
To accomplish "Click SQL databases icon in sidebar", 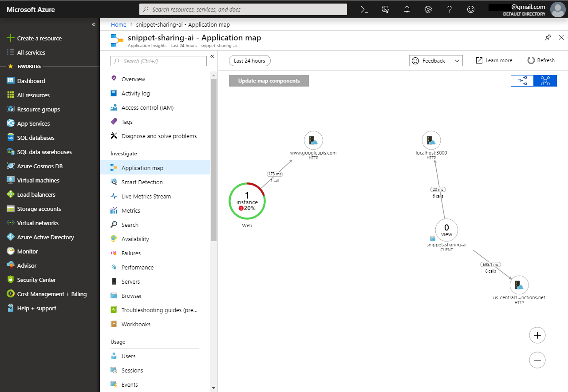I will [x=11, y=138].
